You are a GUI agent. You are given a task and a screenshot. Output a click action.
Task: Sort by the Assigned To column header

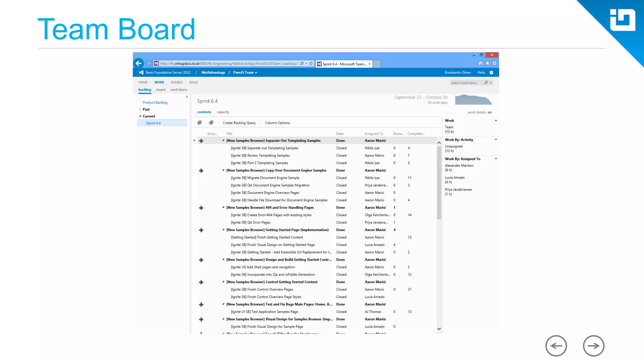(x=374, y=134)
